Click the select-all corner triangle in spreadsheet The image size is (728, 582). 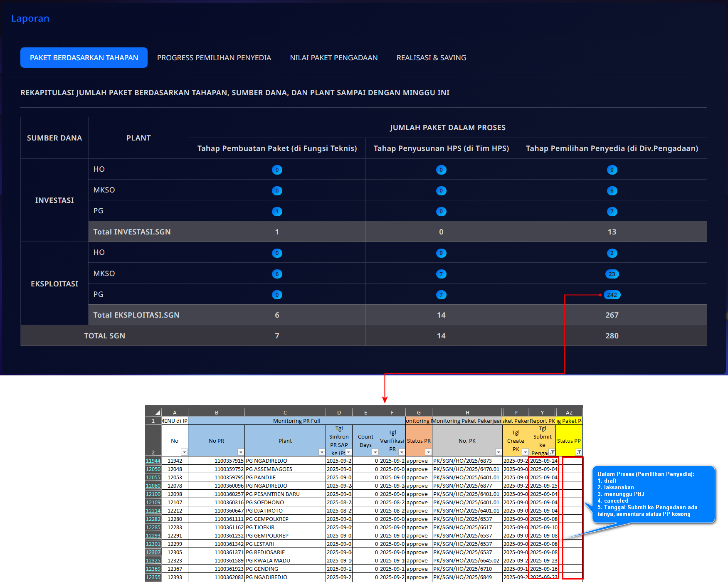point(158,412)
